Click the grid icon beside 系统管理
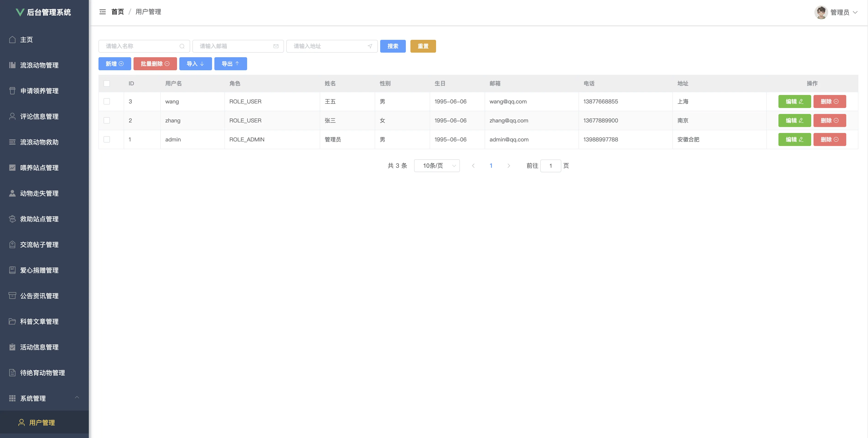The width and height of the screenshot is (868, 438). [x=12, y=398]
